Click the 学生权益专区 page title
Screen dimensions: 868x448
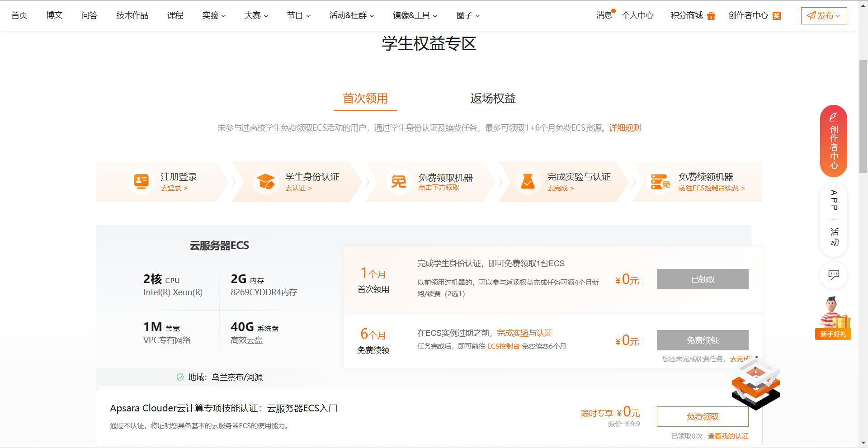[x=429, y=44]
